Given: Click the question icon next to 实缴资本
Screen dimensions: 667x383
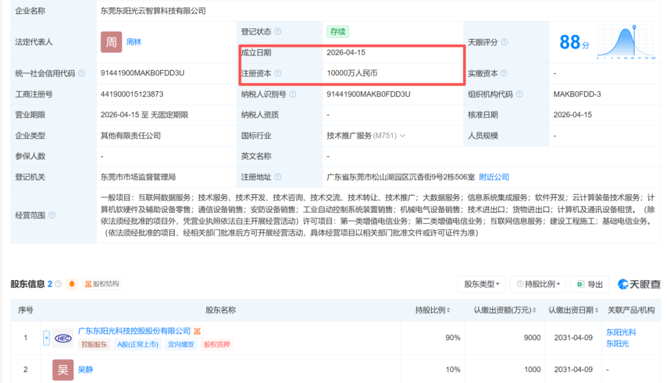Looking at the screenshot, I should [x=504, y=73].
